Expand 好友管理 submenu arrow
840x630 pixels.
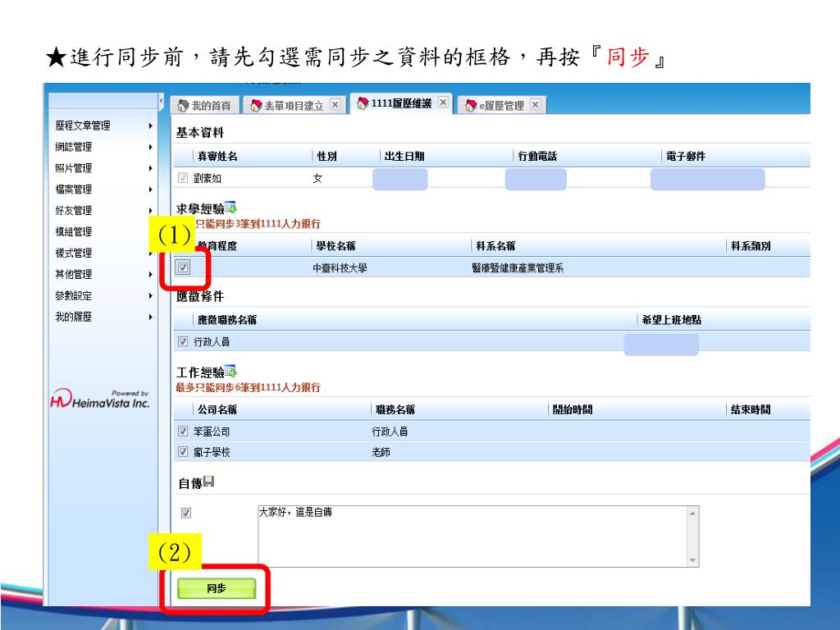point(151,211)
